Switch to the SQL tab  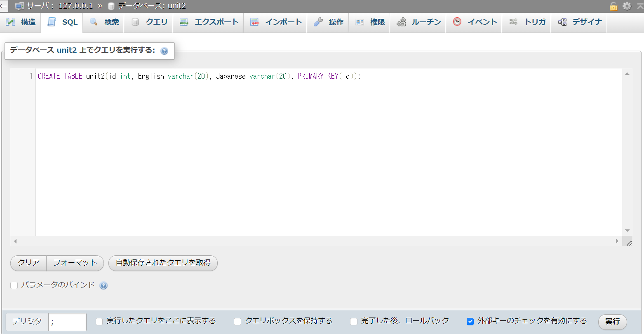[x=62, y=23]
